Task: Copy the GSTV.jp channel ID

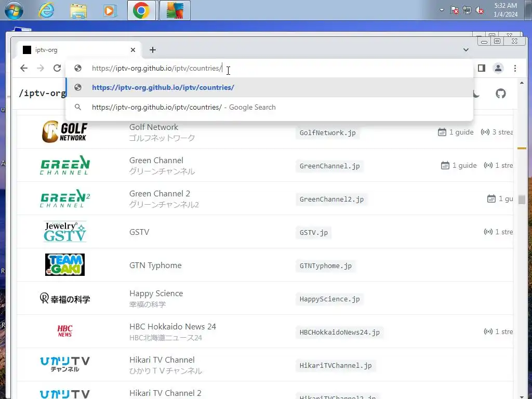Action: click(x=313, y=232)
